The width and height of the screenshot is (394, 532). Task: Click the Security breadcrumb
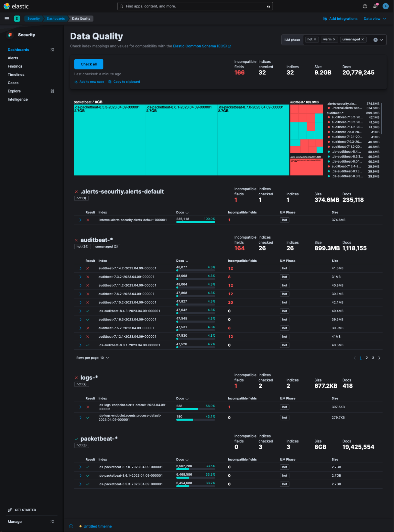[33, 19]
